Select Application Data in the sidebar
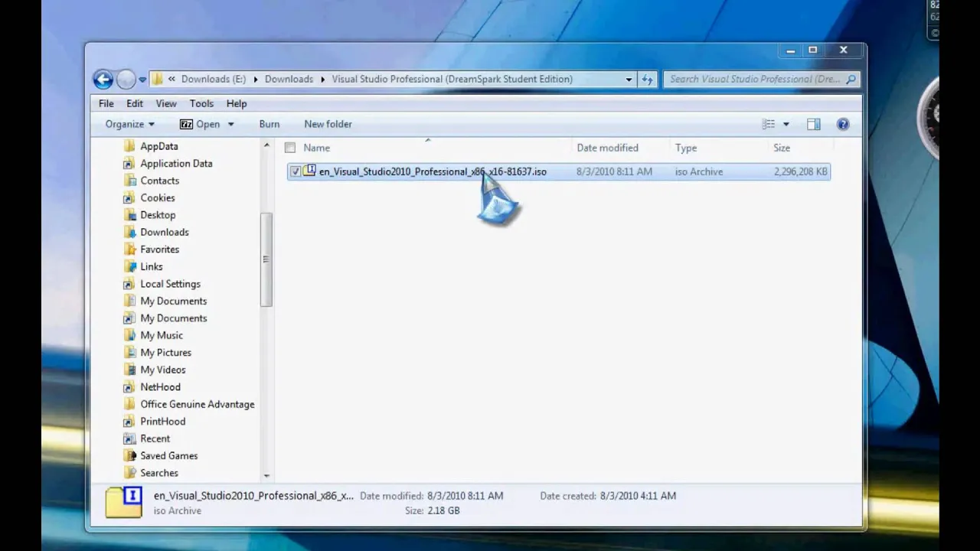Viewport: 980px width, 551px height. [176, 163]
